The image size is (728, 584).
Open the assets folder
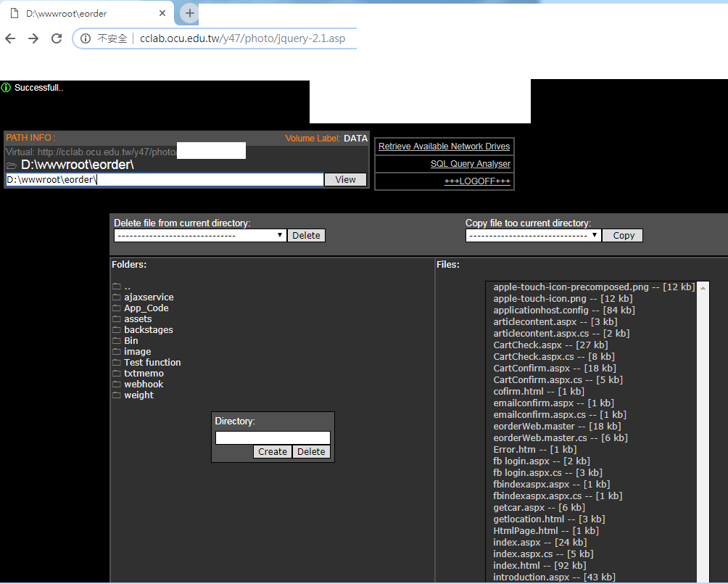[x=138, y=319]
